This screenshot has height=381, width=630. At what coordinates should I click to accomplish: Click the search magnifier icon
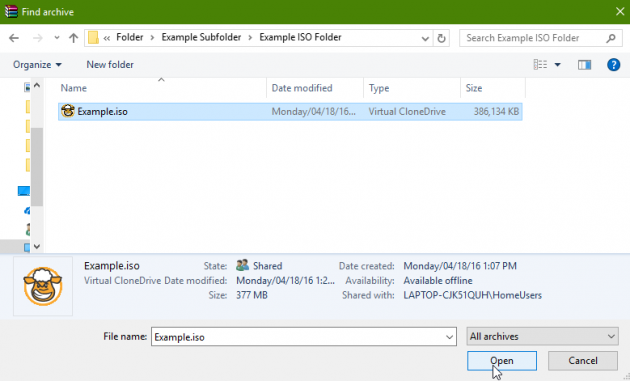coord(611,38)
